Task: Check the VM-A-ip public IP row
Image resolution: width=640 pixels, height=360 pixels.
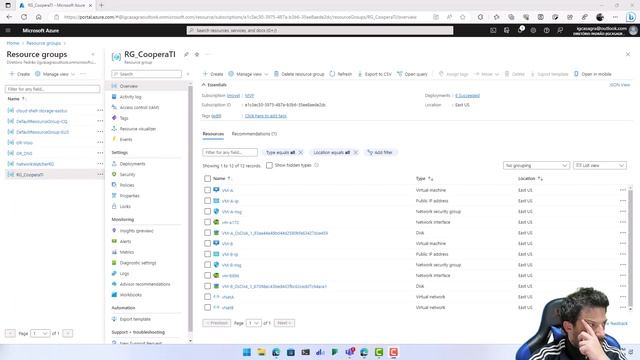Action: tap(207, 201)
